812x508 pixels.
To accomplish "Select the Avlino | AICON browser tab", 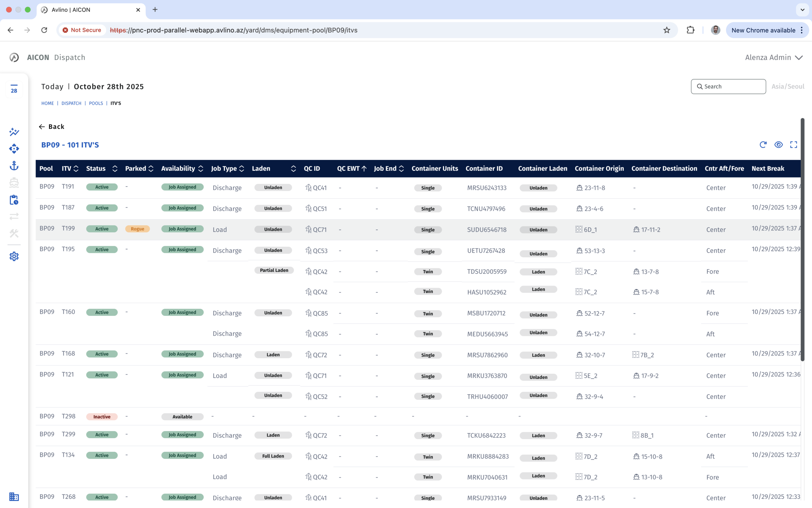I will [91, 10].
